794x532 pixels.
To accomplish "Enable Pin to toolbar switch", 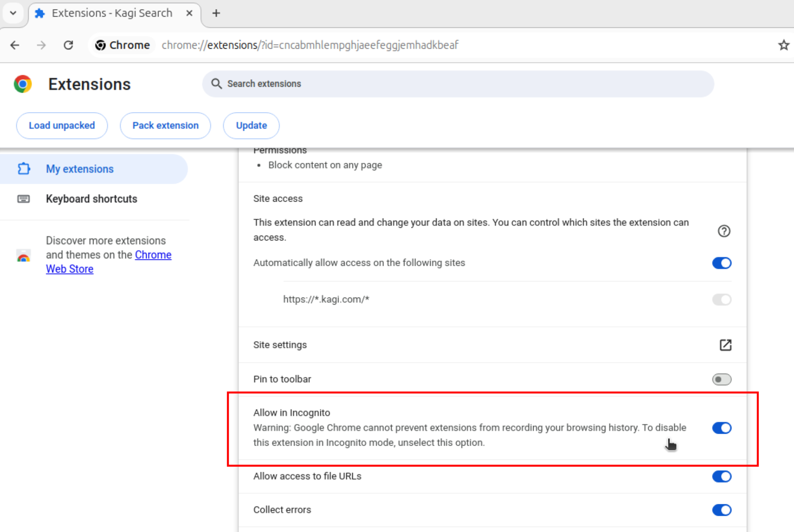I will point(721,379).
